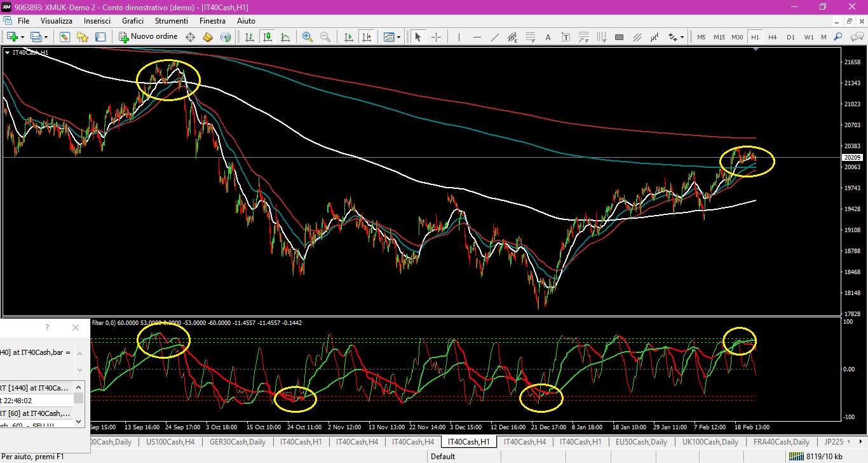Switch chart to bar chart mode
Viewport: 868px width, 463px height.
click(x=250, y=37)
